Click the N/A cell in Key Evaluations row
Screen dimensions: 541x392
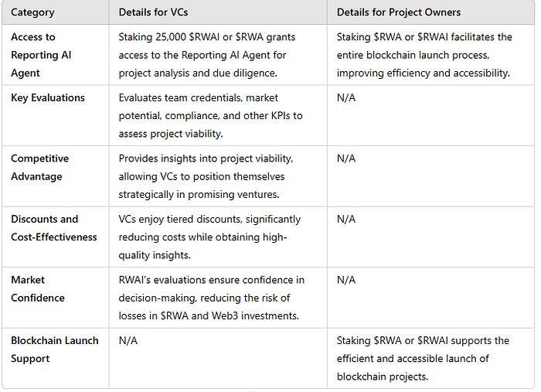[346, 98]
